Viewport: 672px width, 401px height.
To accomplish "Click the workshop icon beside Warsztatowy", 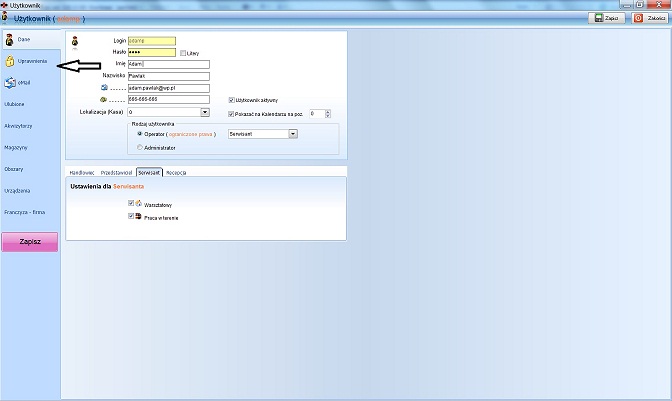I will pos(139,203).
